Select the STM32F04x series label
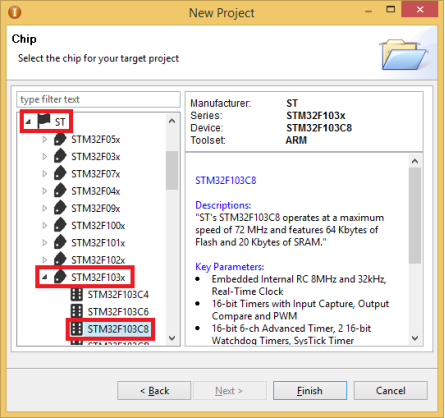Viewport: 445px width, 418px height. (96, 191)
